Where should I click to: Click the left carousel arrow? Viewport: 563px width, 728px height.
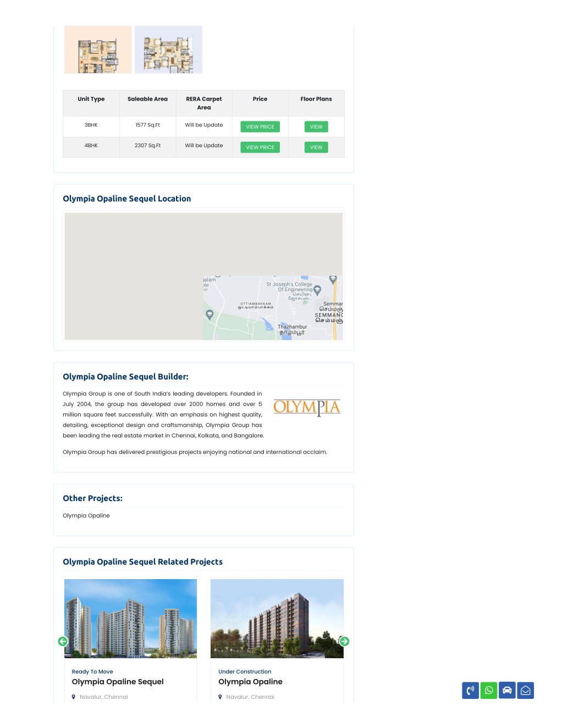point(63,641)
